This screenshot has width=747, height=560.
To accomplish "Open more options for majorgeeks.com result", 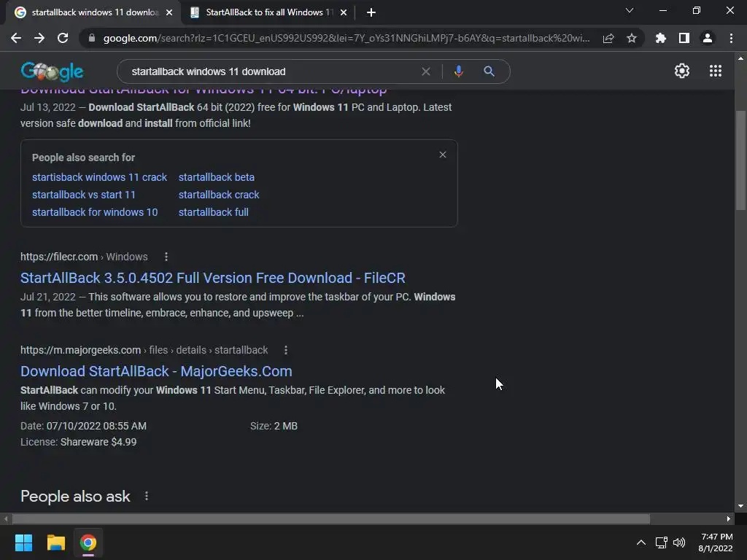I will 286,351.
